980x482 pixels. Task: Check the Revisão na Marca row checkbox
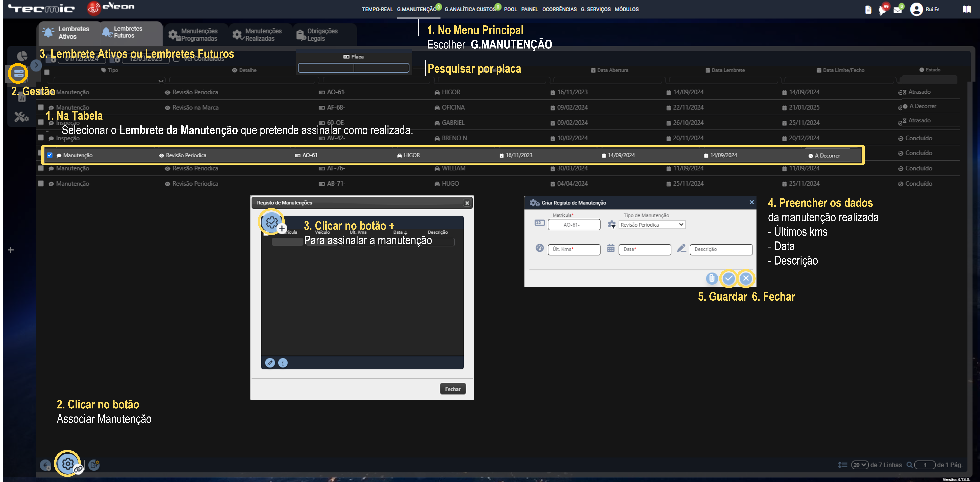41,107
